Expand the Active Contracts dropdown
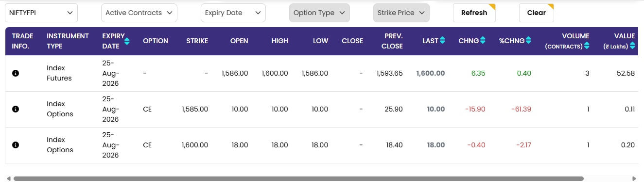The width and height of the screenshot is (644, 191). pos(139,13)
